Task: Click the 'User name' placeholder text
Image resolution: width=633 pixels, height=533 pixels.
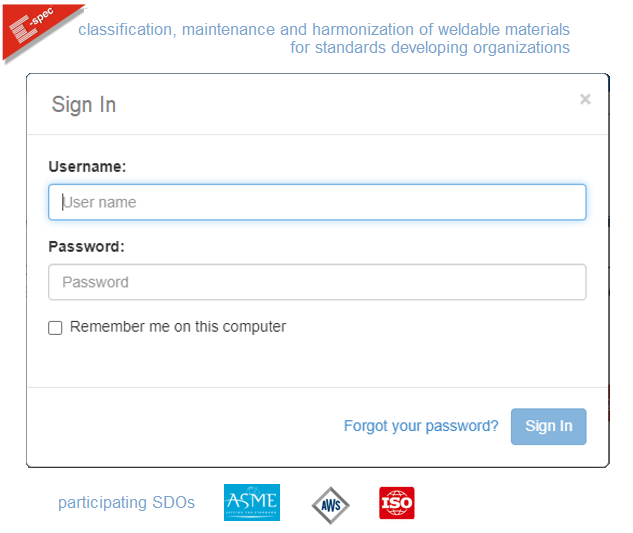Action: [x=100, y=202]
